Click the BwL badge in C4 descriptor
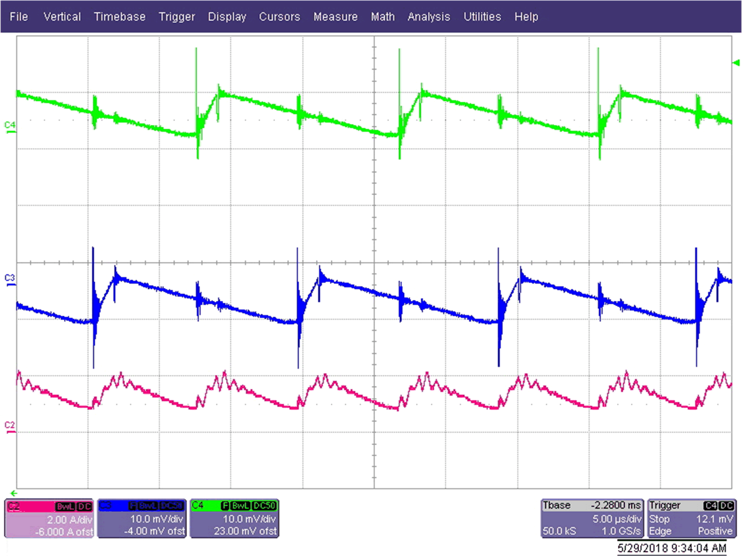Screen dimensions: 742x560 click(241, 506)
